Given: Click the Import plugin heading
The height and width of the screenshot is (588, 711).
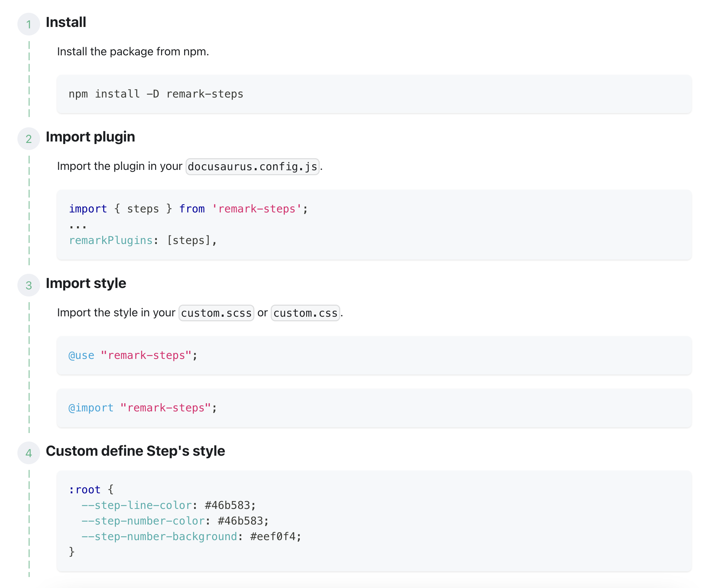Looking at the screenshot, I should pyautogui.click(x=90, y=137).
